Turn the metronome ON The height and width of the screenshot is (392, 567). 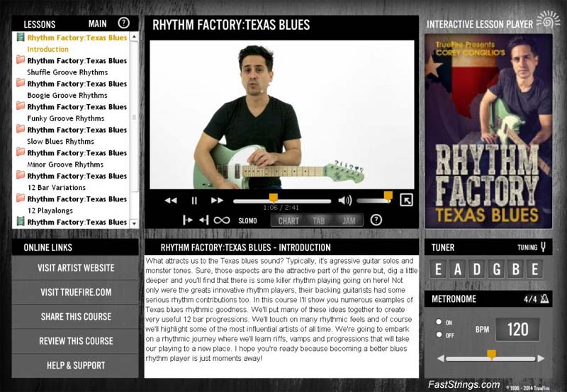439,322
